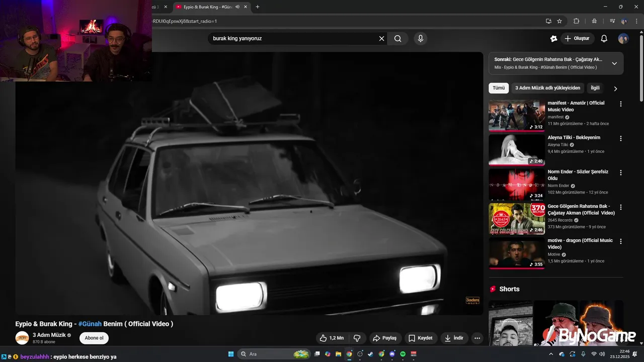Click the Windows taskbar search box Ara

pos(274,354)
